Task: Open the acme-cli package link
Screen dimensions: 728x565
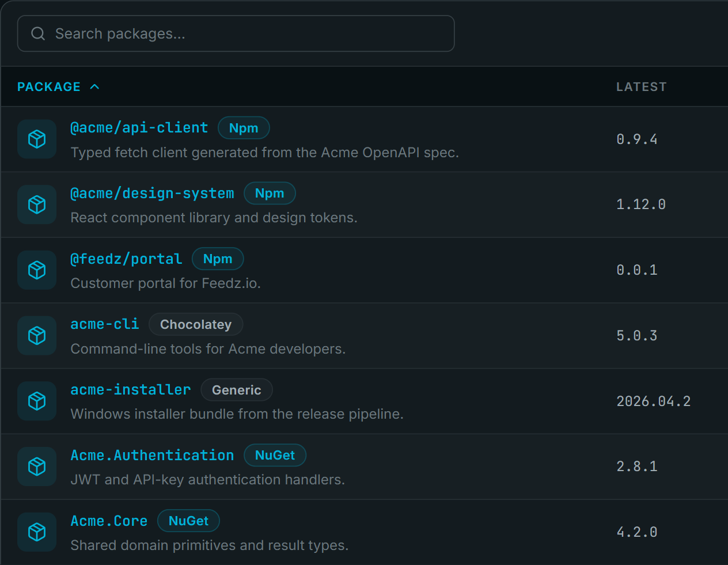Action: tap(105, 324)
